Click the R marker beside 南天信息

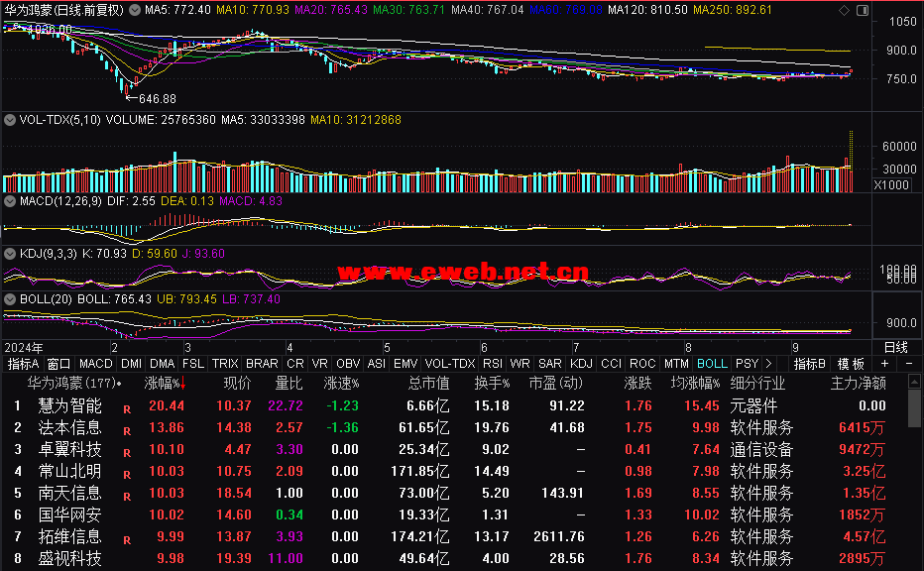pyautogui.click(x=127, y=497)
